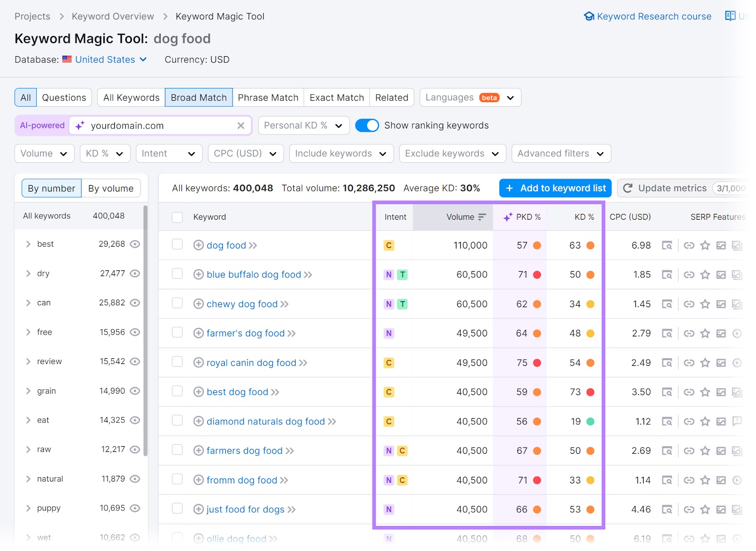The width and height of the screenshot is (756, 551).
Task: Sort results using the Volume column sort icon
Action: pyautogui.click(x=482, y=217)
